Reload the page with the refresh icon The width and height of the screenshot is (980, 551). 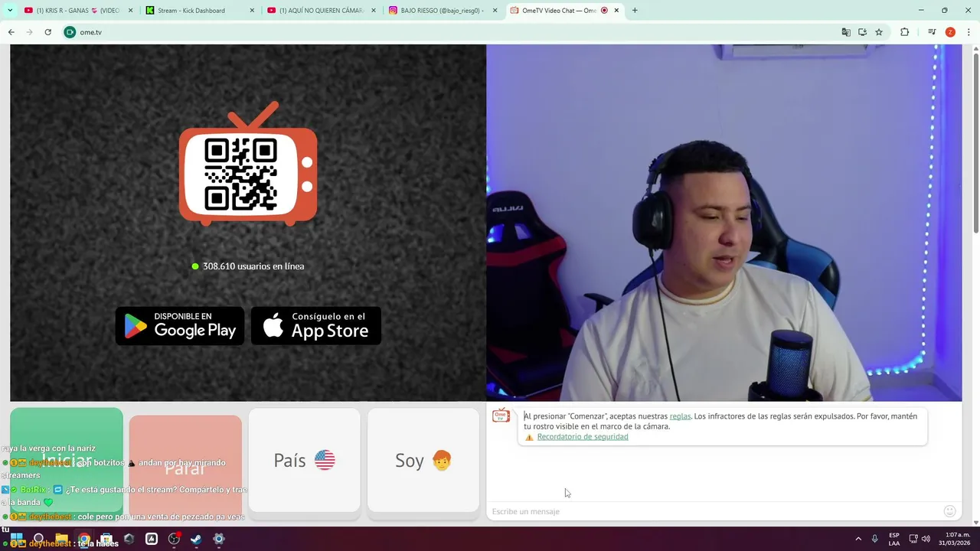47,32
